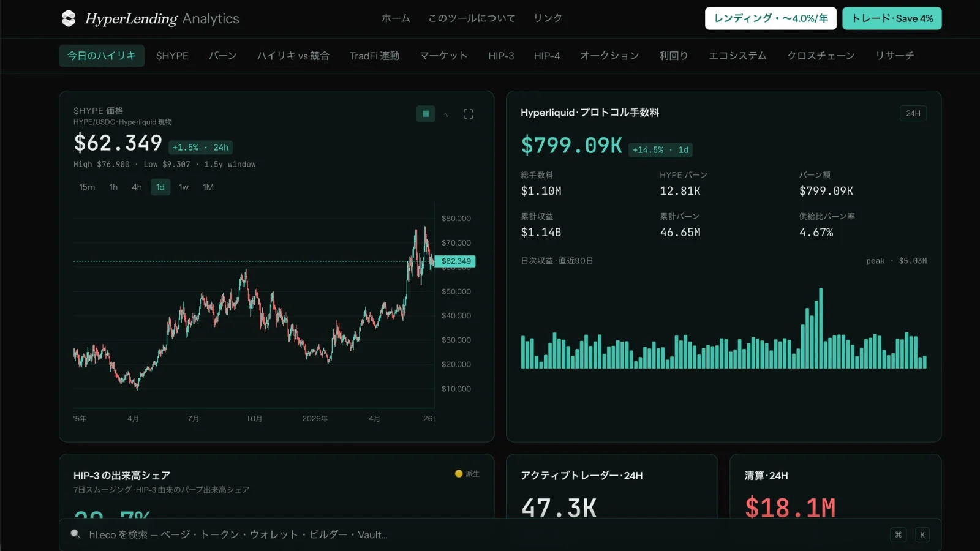This screenshot has width=980, height=551.
Task: Click the HIP-3 の出来高シェア heading
Action: pyautogui.click(x=122, y=476)
